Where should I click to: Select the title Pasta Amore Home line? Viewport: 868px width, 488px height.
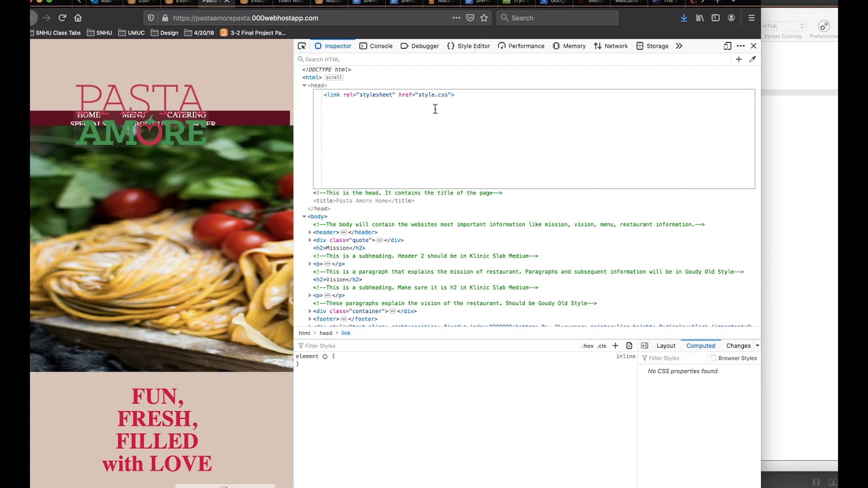tap(363, 201)
